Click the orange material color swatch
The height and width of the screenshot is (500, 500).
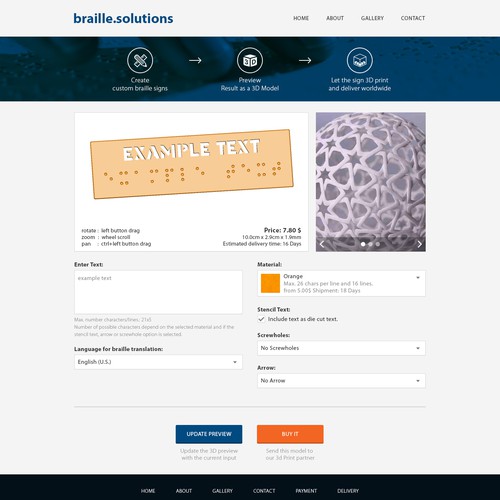click(270, 283)
